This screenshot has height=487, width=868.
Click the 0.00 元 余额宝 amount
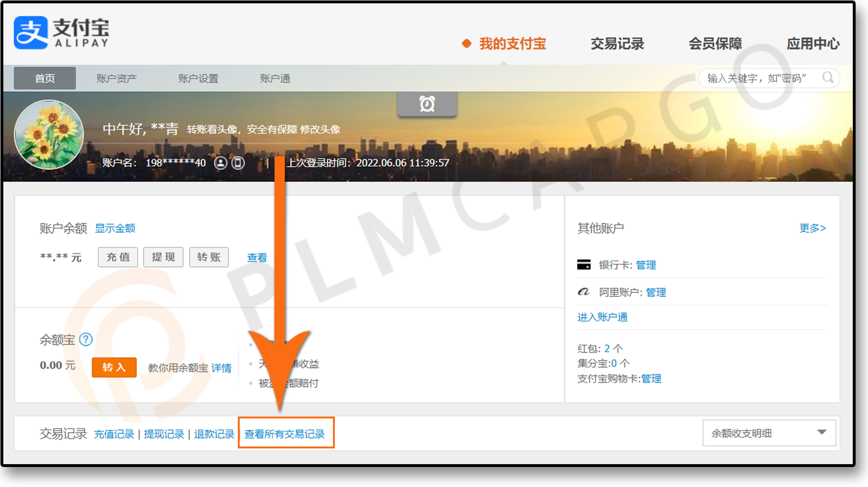point(58,365)
